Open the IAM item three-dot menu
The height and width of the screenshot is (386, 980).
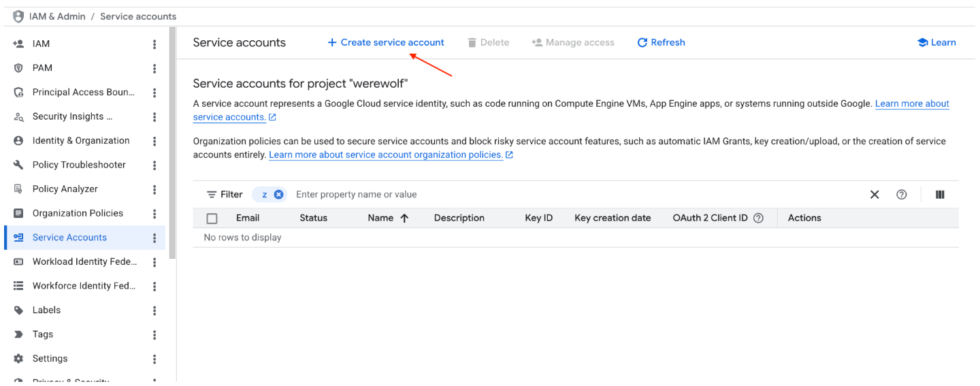pyautogui.click(x=154, y=44)
